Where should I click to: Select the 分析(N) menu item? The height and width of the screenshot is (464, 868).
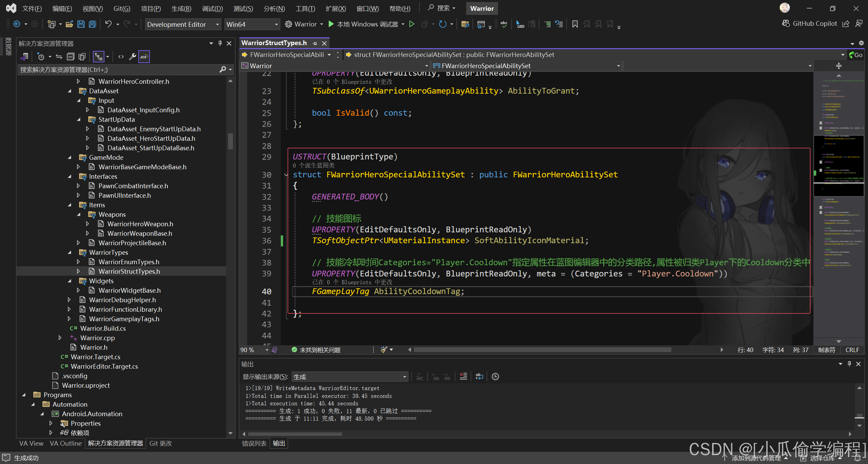tap(274, 8)
